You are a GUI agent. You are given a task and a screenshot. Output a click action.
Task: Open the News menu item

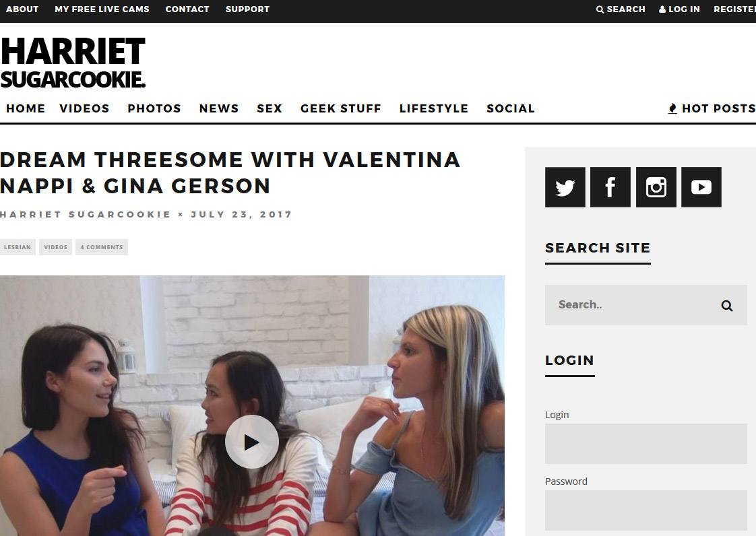(219, 108)
